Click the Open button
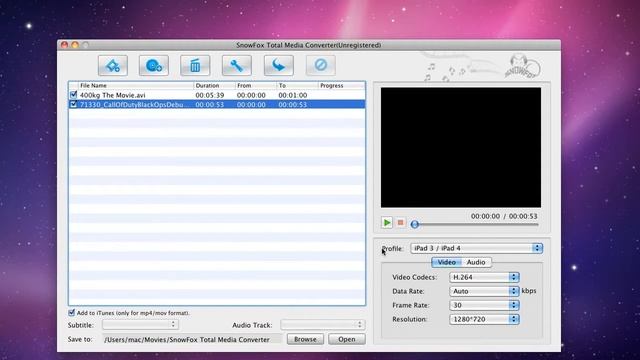Viewport: 640px width, 360px height. (x=347, y=339)
